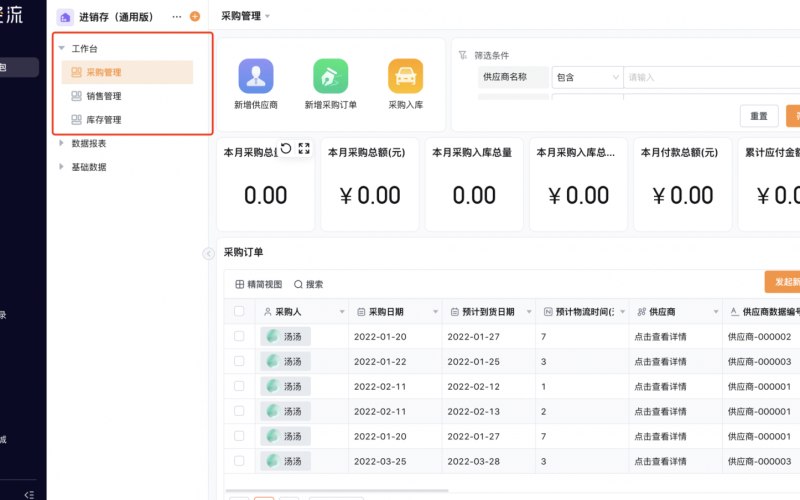
Task: Expand the 基础数据 tree node
Action: coord(61,167)
